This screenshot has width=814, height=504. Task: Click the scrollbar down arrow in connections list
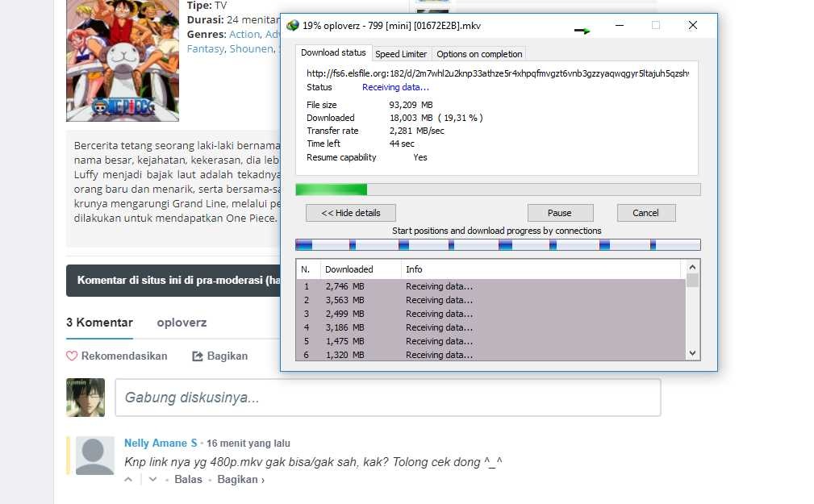pyautogui.click(x=691, y=352)
